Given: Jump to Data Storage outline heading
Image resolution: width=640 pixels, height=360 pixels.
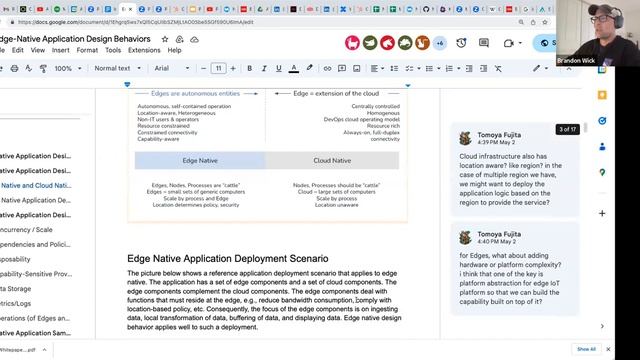Looking at the screenshot, I should tap(16, 289).
